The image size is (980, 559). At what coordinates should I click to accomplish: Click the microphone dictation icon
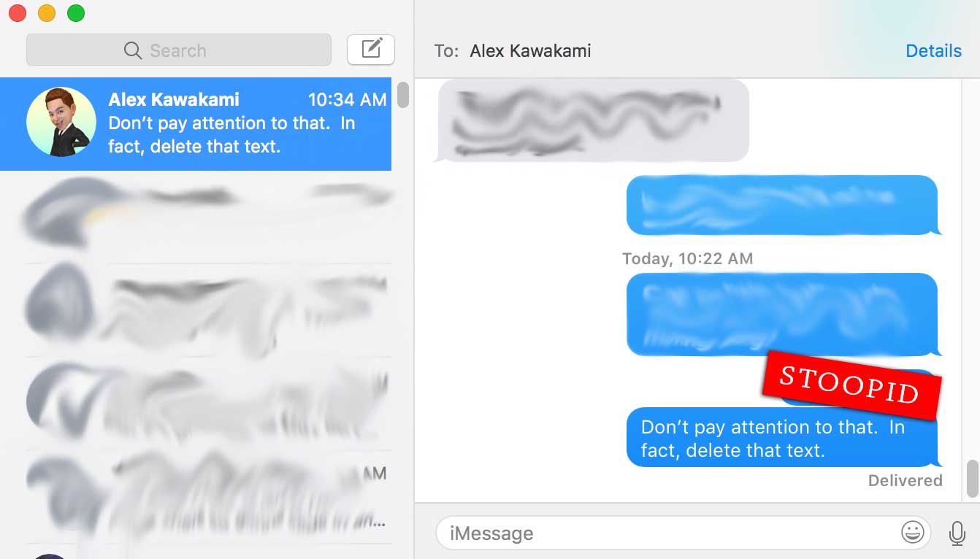(957, 533)
